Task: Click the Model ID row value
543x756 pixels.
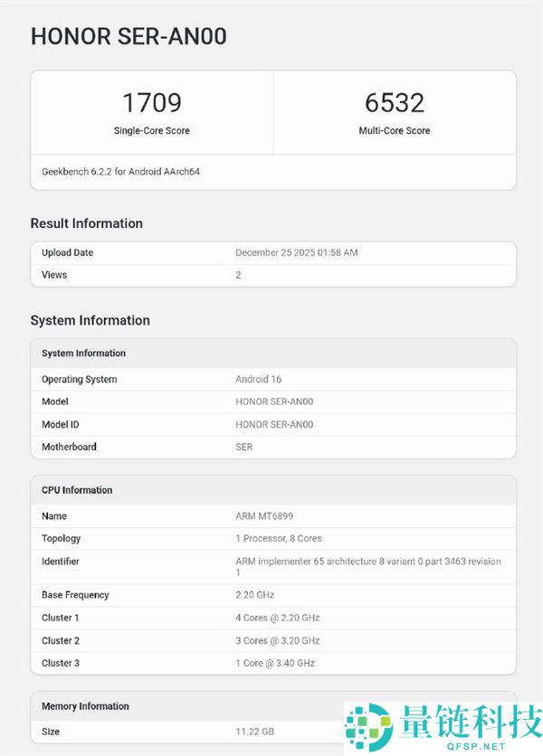Action: 274,424
